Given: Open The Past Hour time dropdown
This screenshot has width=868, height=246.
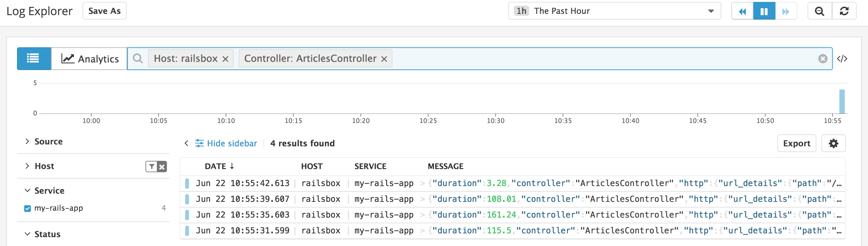Looking at the screenshot, I should 614,11.
